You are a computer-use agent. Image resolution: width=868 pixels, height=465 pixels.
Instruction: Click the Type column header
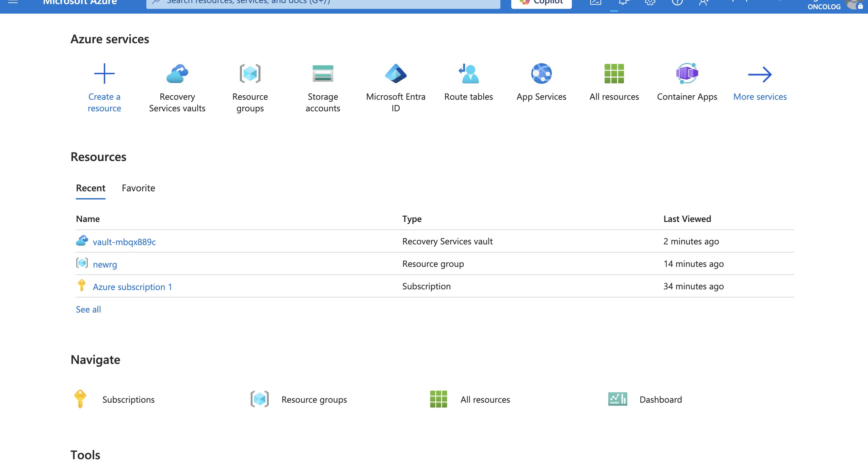click(412, 219)
